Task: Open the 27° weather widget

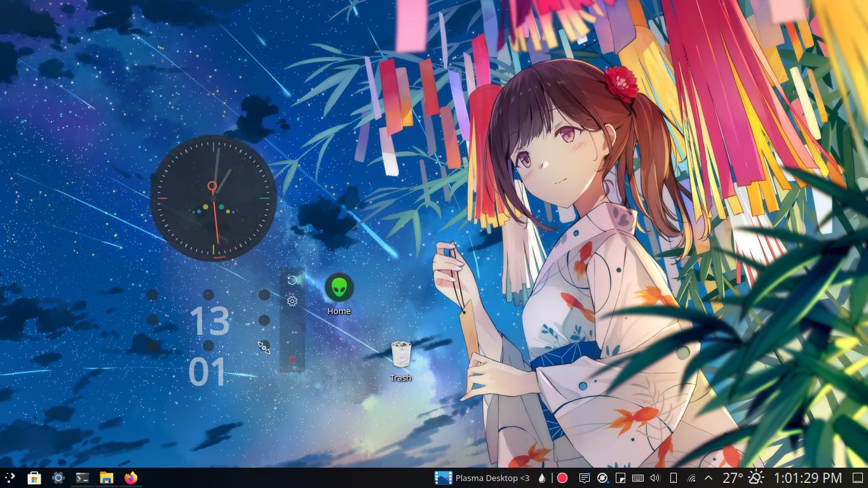Action: pyautogui.click(x=743, y=478)
